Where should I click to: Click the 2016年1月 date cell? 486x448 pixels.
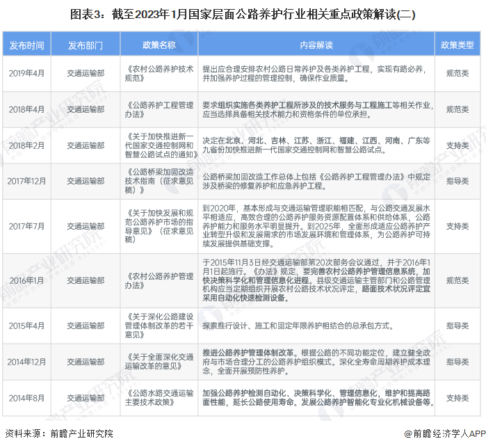click(x=26, y=280)
